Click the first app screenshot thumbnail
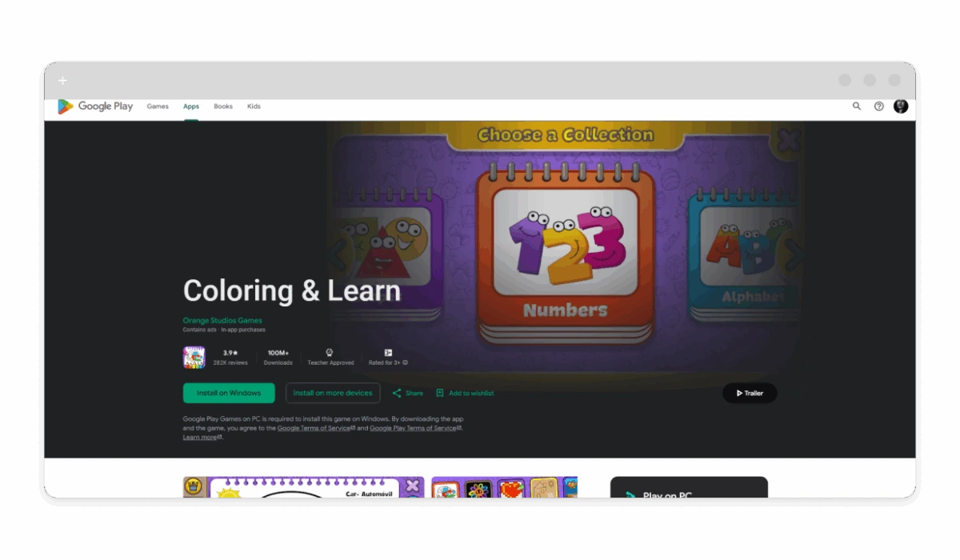 click(303, 487)
